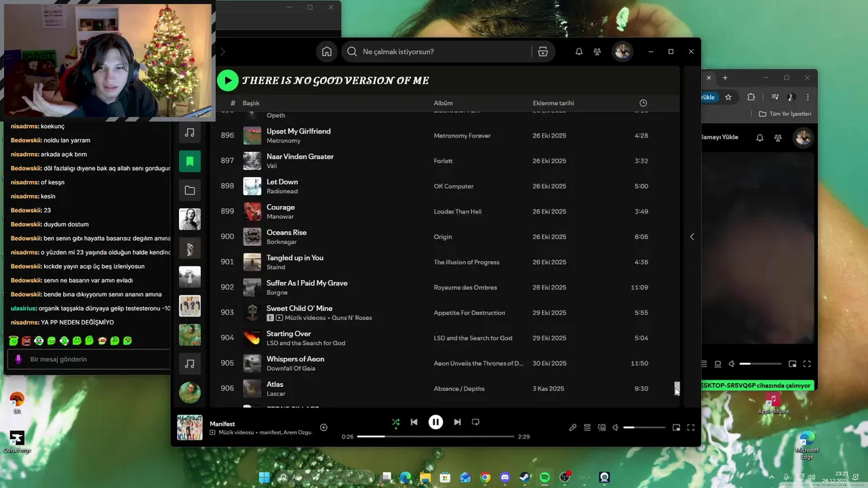Pause the current song
The height and width of the screenshot is (488, 868).
tap(435, 422)
